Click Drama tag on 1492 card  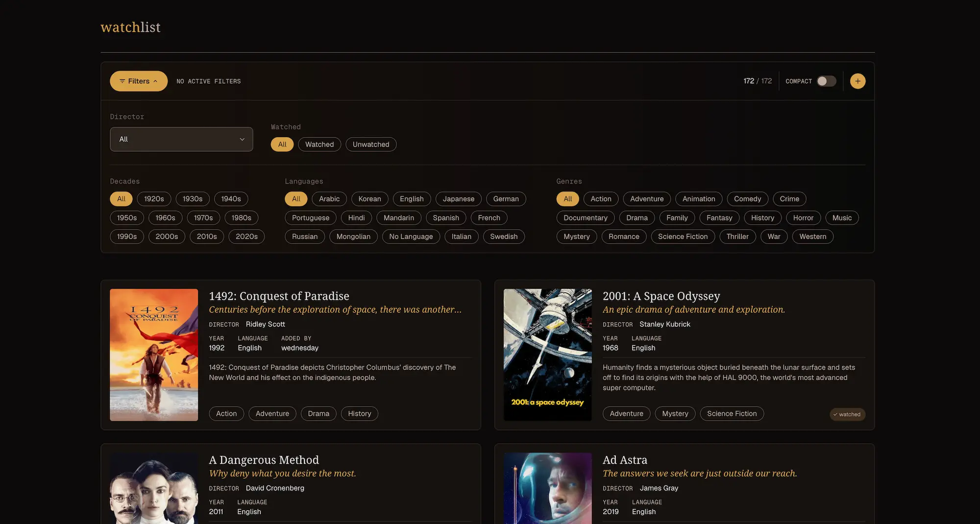coord(318,414)
